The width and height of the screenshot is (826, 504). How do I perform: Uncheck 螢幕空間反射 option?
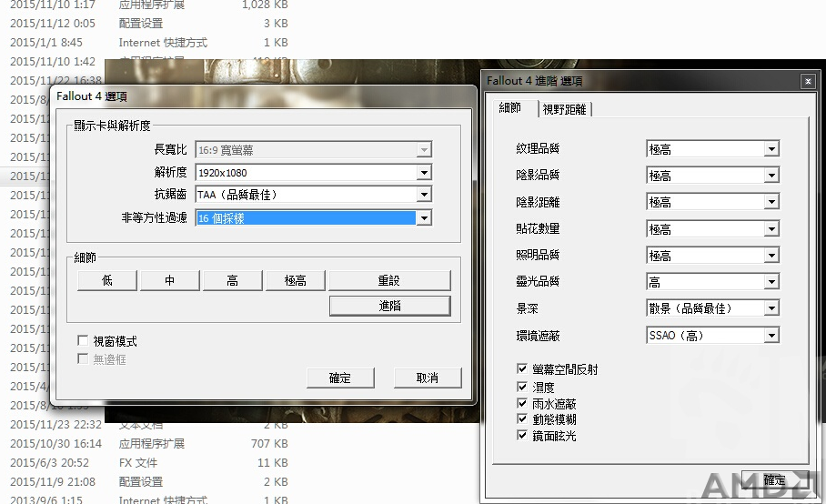click(522, 368)
